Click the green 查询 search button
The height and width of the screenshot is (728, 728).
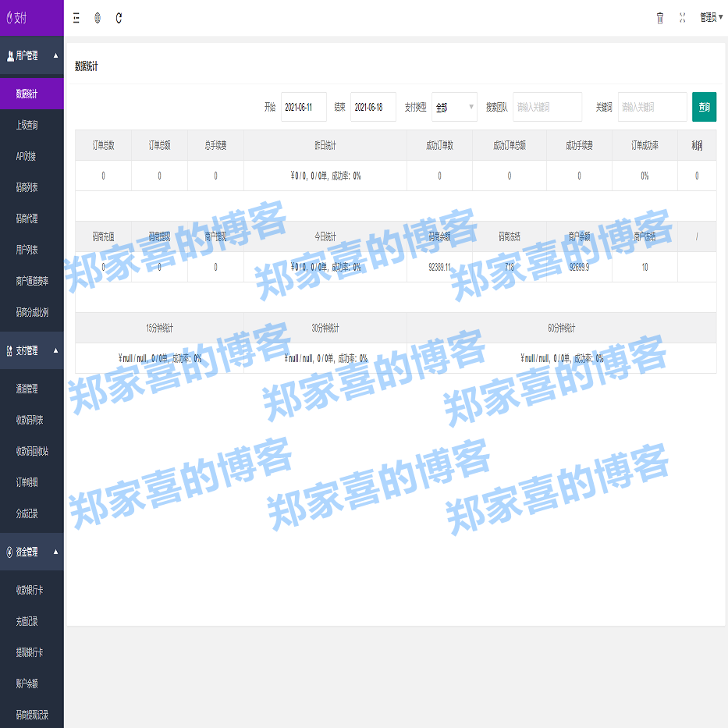coord(703,107)
